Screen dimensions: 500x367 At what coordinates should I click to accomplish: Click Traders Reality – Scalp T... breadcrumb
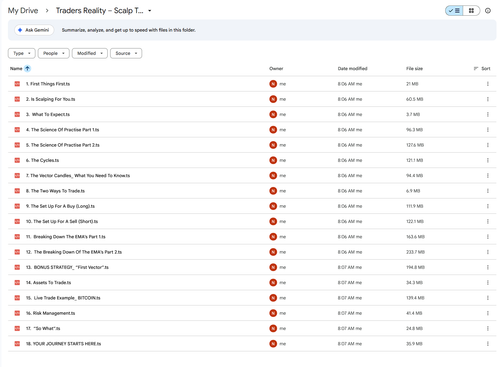[99, 11]
